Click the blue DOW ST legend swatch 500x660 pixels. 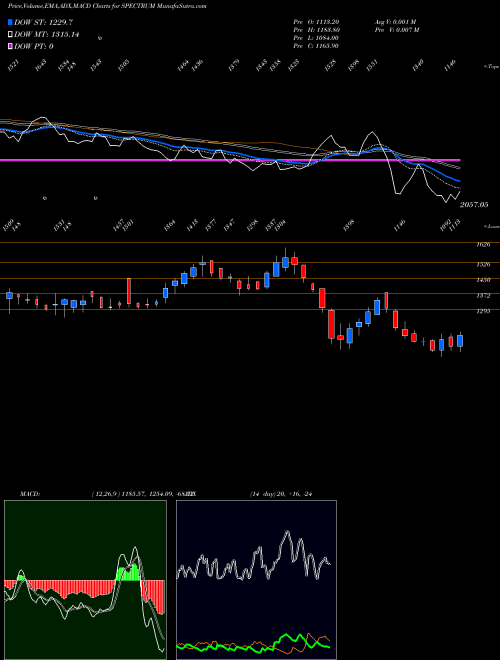click(x=11, y=22)
